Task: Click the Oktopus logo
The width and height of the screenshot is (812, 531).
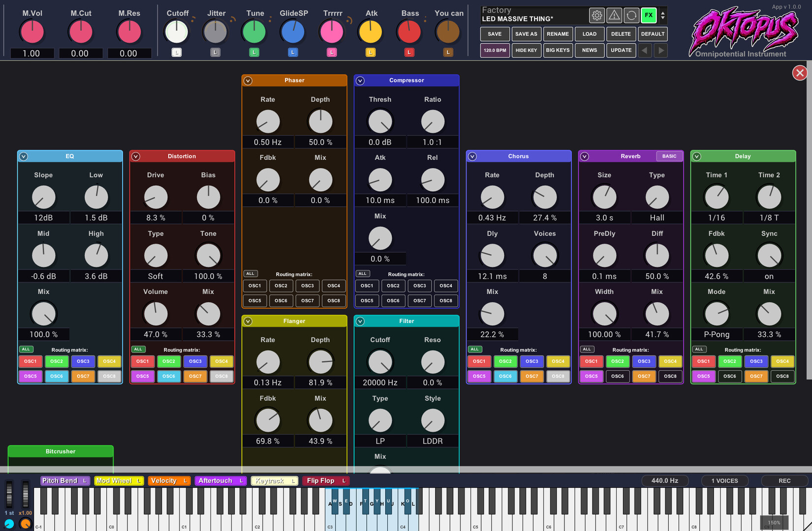Action: (x=744, y=30)
